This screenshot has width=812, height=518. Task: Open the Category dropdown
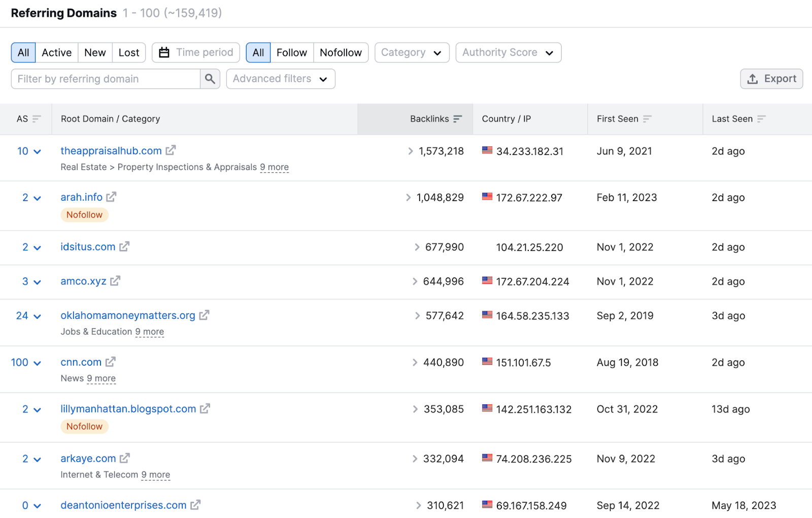tap(412, 52)
